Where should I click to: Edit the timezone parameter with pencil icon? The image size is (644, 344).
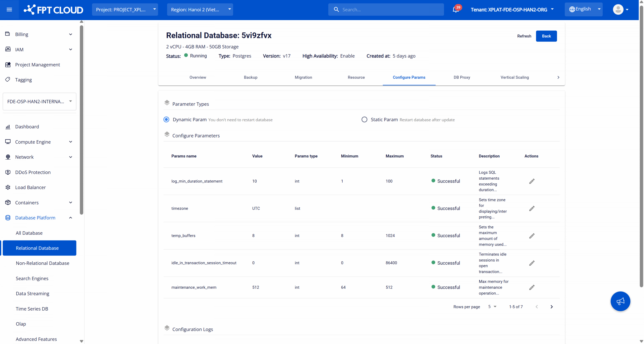coord(532,208)
